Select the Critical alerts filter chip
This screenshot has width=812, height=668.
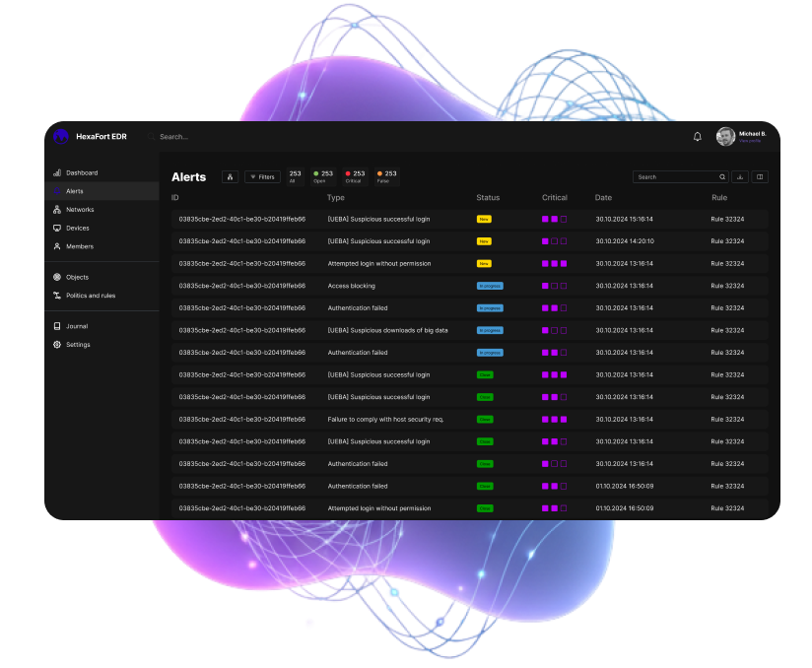point(355,176)
